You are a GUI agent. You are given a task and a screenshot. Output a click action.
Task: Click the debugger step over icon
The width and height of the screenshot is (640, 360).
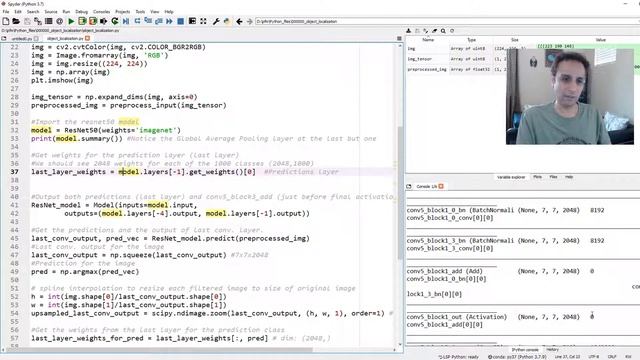point(137,21)
